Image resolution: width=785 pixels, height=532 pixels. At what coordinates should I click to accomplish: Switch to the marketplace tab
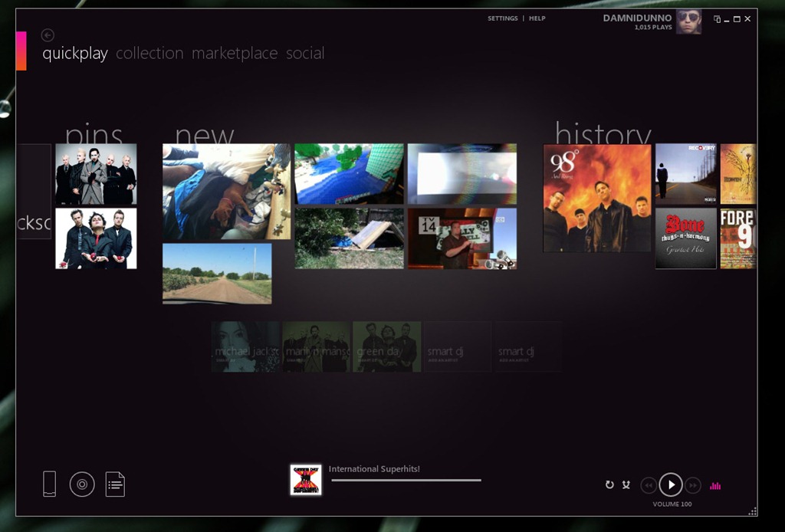pyautogui.click(x=235, y=54)
